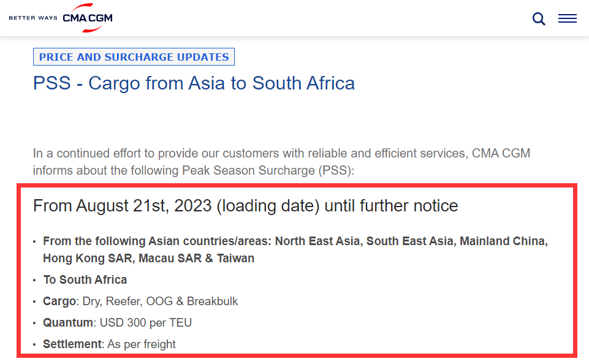
Task: Click the To South Africa bullet
Action: [85, 280]
